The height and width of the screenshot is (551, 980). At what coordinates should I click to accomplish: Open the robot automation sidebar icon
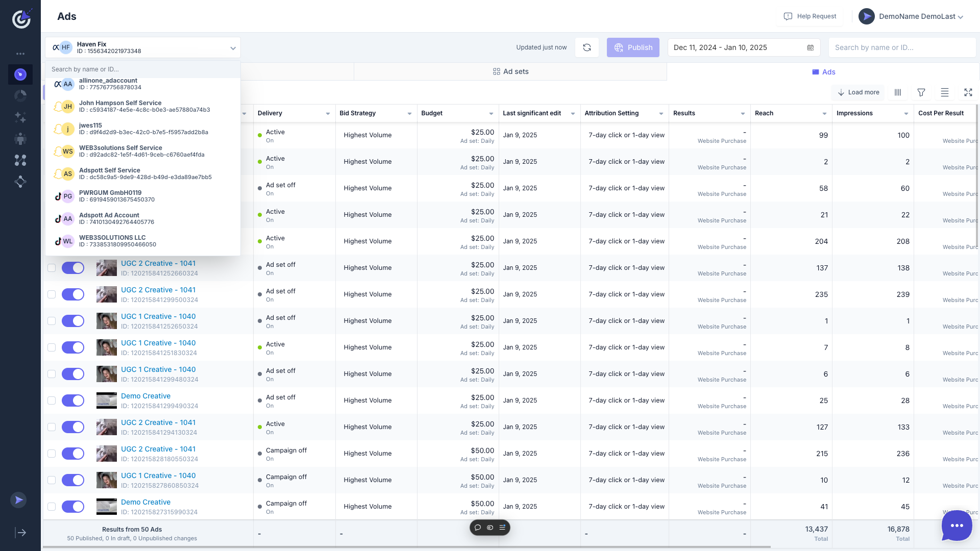(20, 139)
